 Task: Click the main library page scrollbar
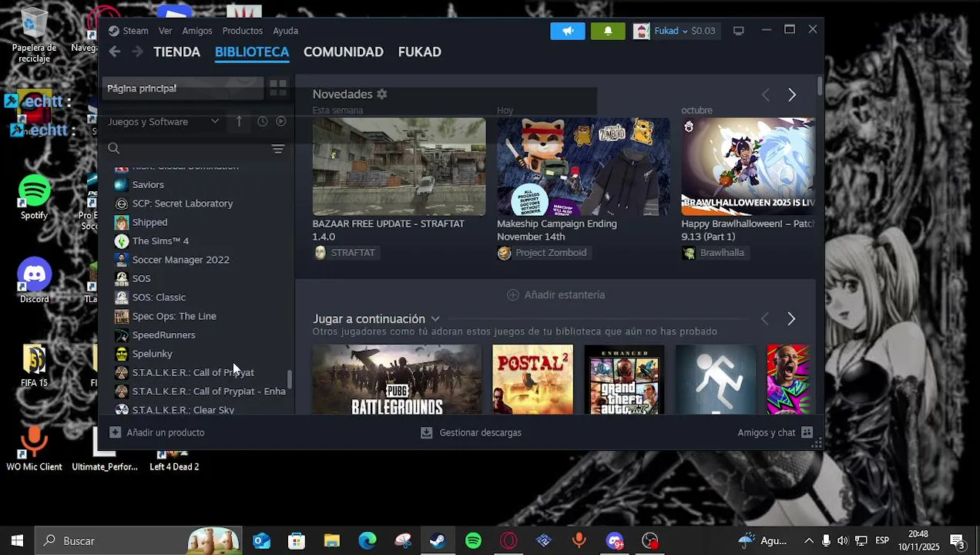(820, 86)
